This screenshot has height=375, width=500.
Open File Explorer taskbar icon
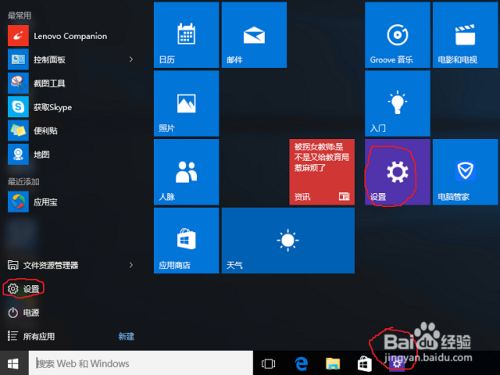point(333,363)
